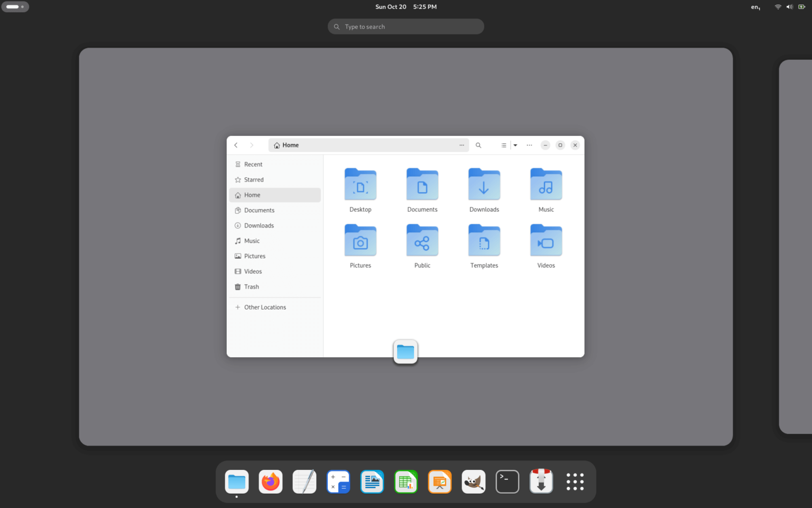Image resolution: width=812 pixels, height=508 pixels.
Task: Open Other Locations in sidebar
Action: (x=265, y=307)
